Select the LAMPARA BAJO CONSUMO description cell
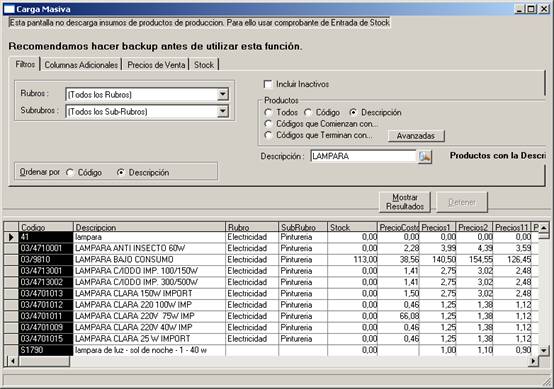Screen dimensions: 554x389 point(149,260)
